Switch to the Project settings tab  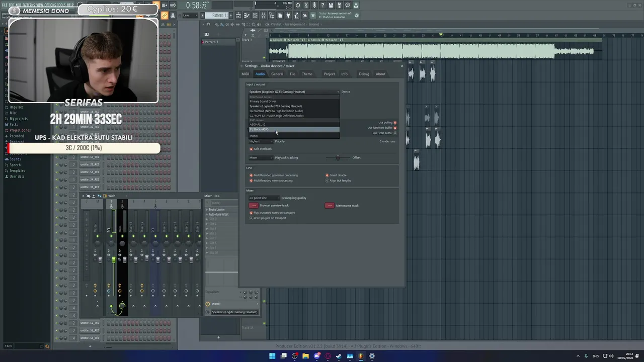pos(329,74)
